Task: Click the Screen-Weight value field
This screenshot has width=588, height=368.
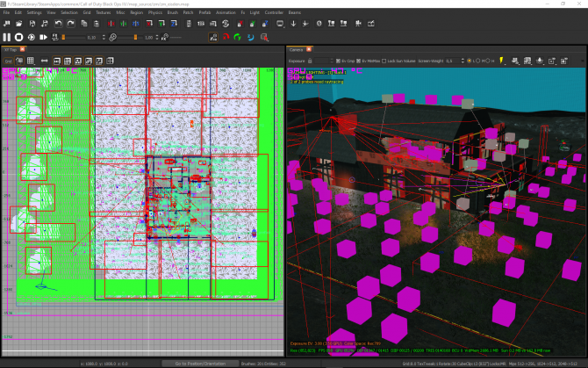Action: [x=453, y=61]
